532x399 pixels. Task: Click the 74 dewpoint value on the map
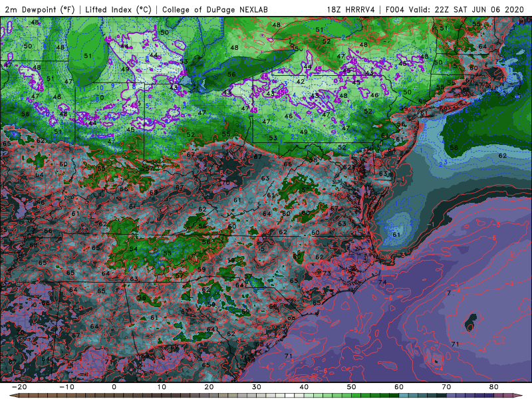(382, 282)
